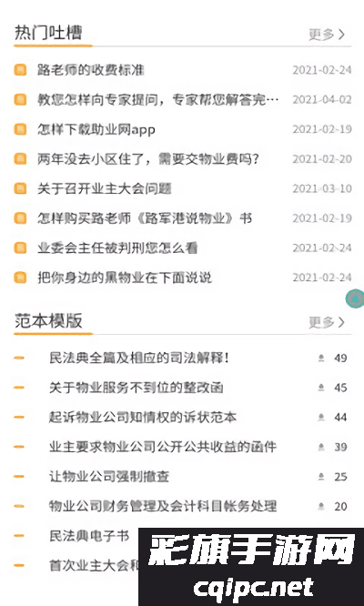The image size is (364, 606).
Task: Open template 让物业公司强制撤查
Action: [x=109, y=477]
